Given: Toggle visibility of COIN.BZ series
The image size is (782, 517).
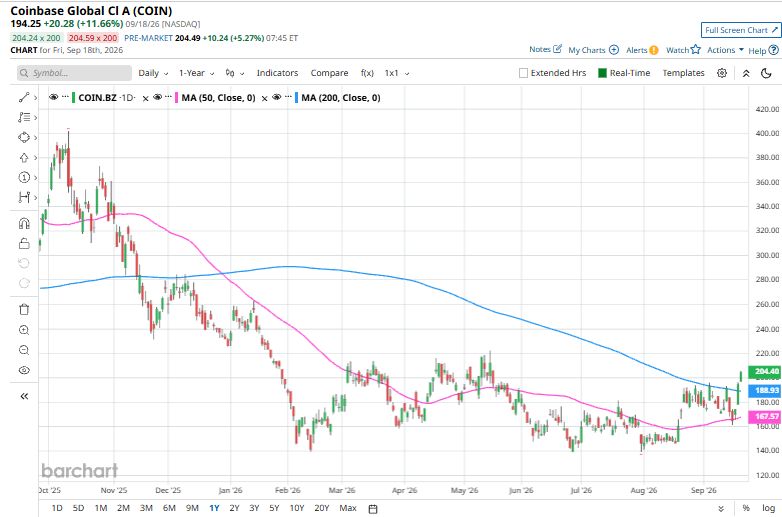Looking at the screenshot, I should (x=53, y=97).
